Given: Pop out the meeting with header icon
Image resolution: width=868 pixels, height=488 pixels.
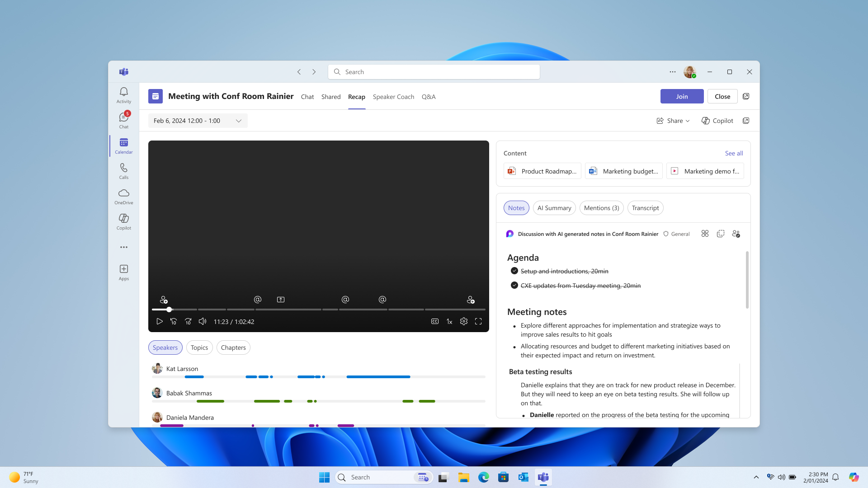Looking at the screenshot, I should (746, 96).
